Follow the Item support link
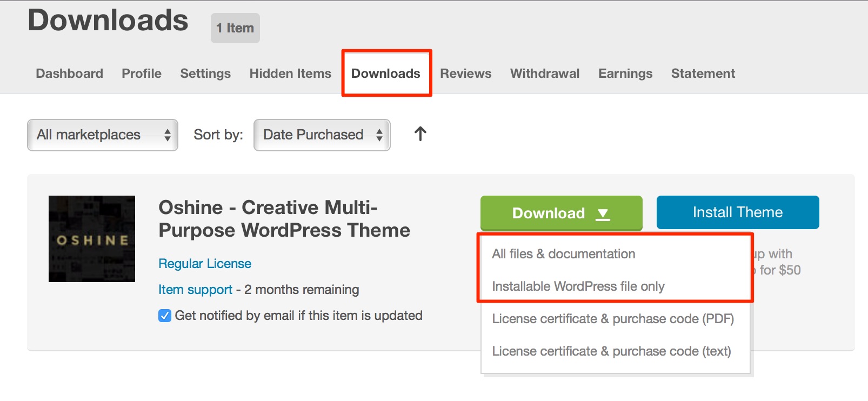Screen dimensions: 868x401 coord(195,290)
